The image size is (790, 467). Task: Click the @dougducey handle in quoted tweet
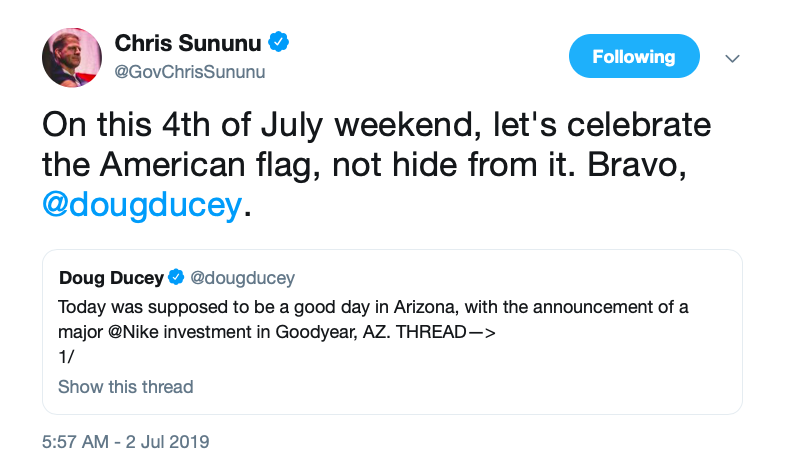pos(242,278)
